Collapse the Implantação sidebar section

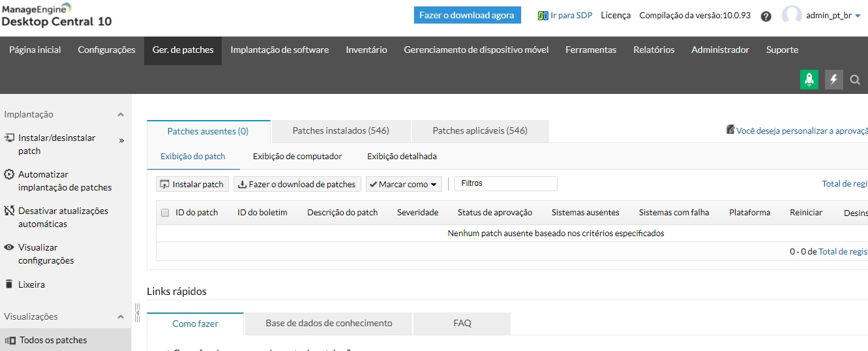(121, 115)
